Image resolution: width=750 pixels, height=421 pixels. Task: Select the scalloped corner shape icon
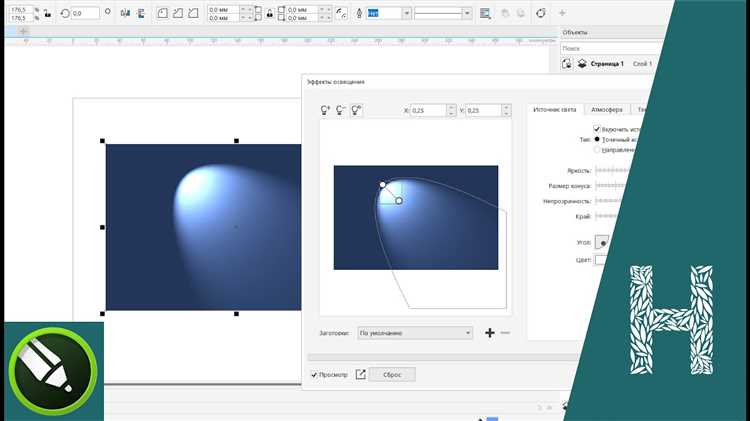(178, 13)
